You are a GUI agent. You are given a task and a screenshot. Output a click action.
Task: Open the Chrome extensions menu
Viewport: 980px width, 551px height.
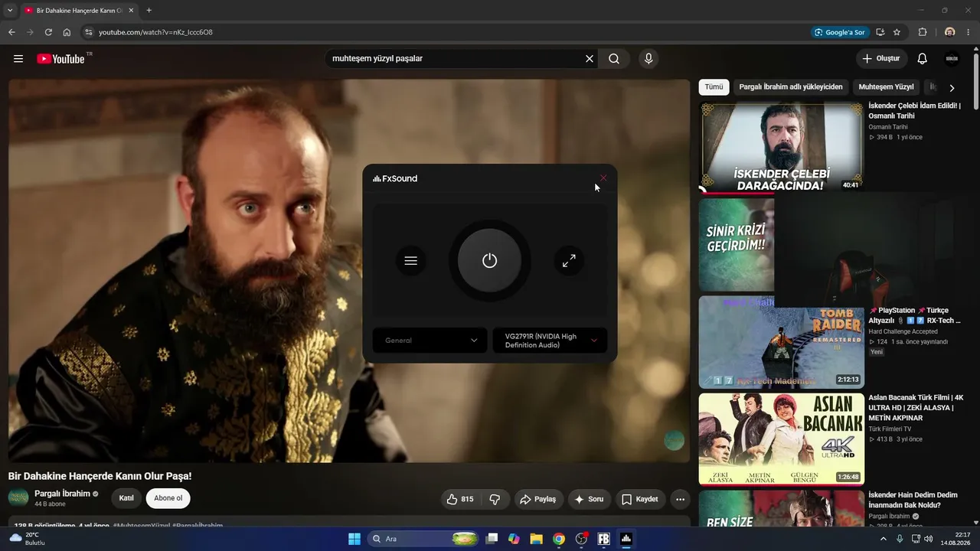pyautogui.click(x=923, y=32)
